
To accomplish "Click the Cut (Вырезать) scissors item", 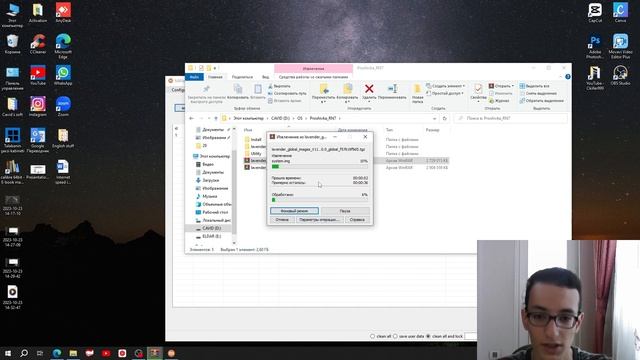I will coord(279,86).
